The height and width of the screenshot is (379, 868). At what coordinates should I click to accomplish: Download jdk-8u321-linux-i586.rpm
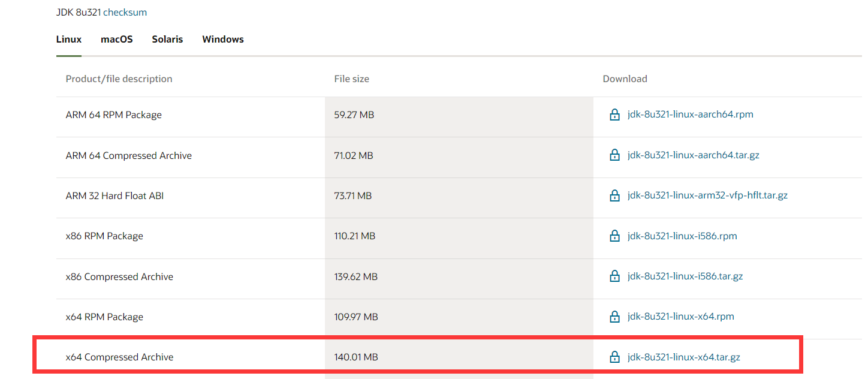682,236
